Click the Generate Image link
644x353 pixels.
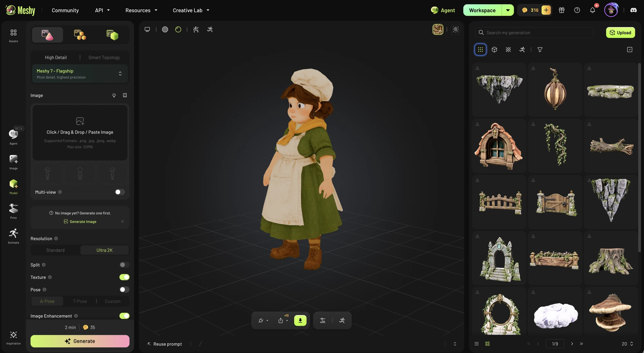[x=80, y=221]
